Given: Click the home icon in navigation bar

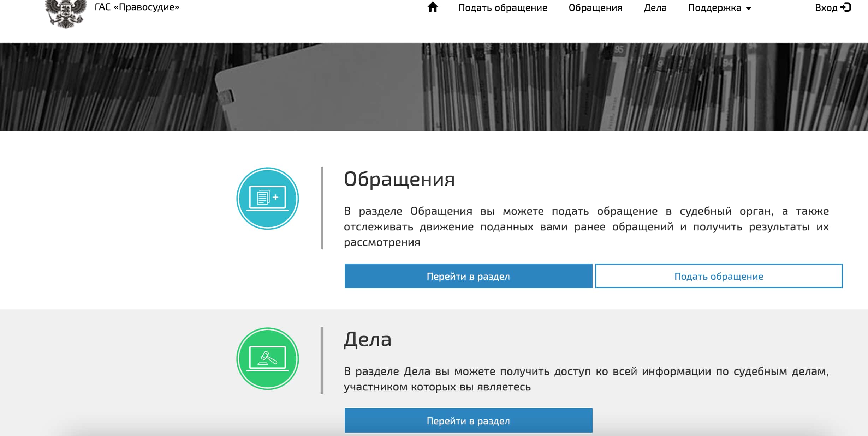Looking at the screenshot, I should (433, 7).
